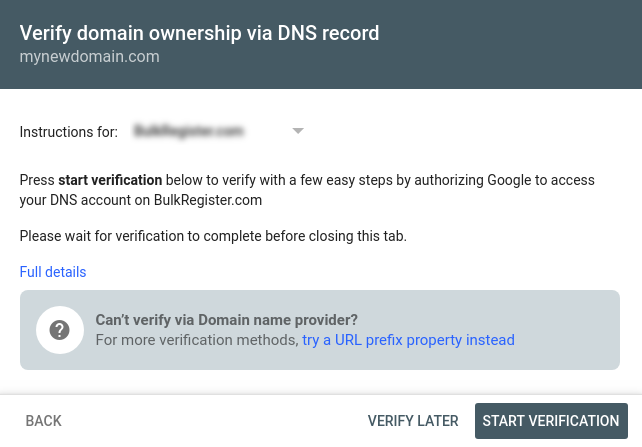Click the For more verification methods text
Viewport: 642px width, 447px height.
197,340
